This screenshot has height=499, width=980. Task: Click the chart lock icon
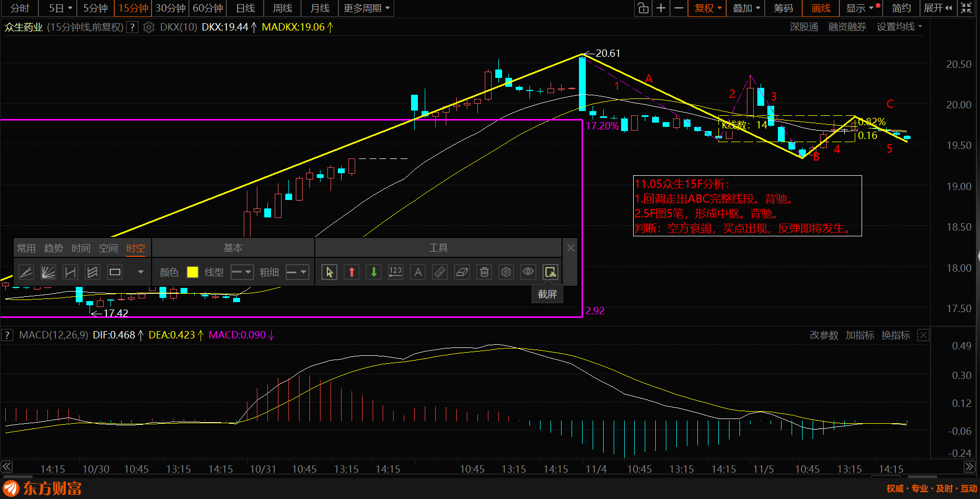click(643, 8)
